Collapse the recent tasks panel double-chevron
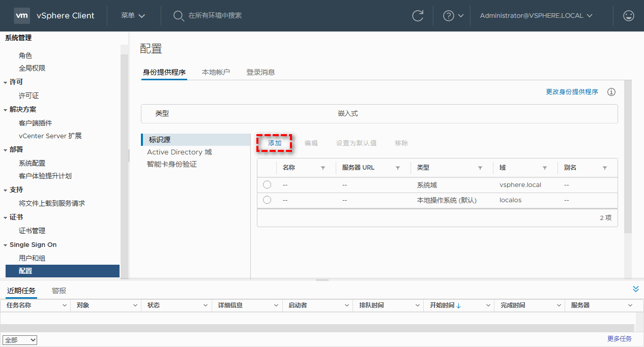 tap(635, 289)
